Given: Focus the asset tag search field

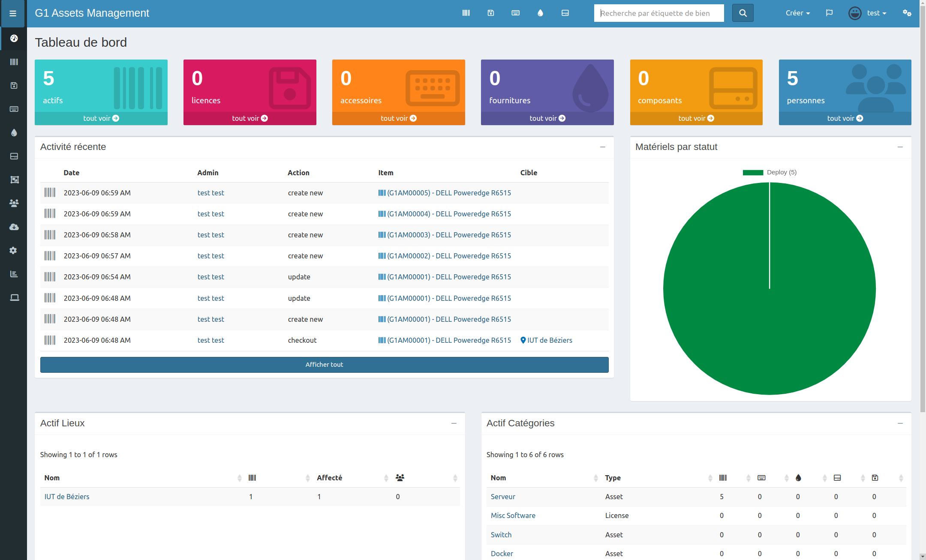Looking at the screenshot, I should click(658, 13).
